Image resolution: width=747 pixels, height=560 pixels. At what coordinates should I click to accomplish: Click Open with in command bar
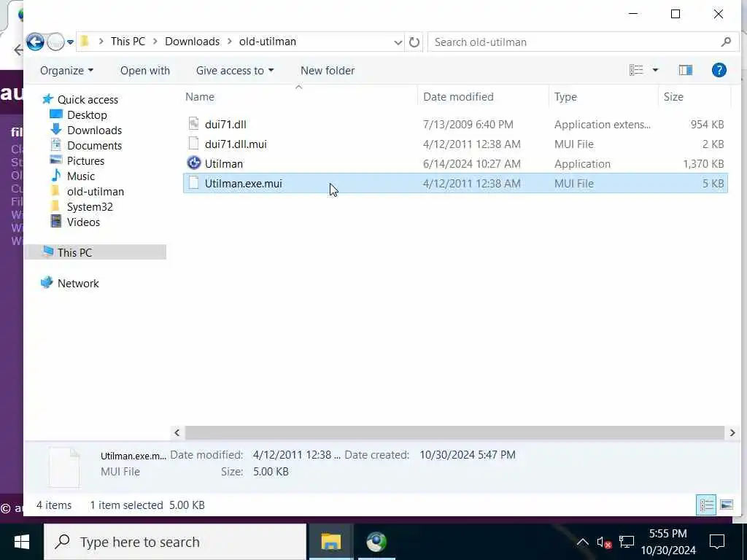[145, 71]
